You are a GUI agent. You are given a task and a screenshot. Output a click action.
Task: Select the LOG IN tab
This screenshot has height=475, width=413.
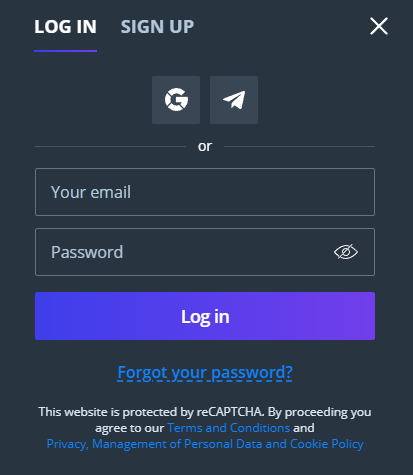[x=66, y=27]
